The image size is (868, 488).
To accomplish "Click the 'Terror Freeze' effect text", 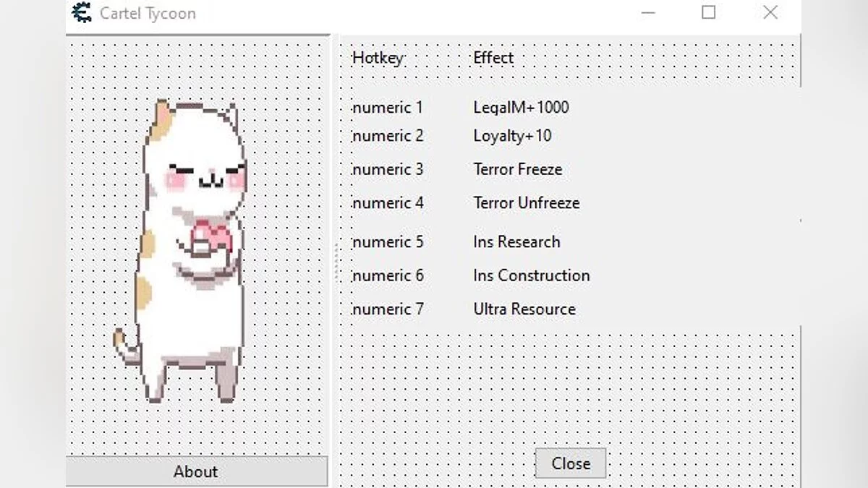I will (518, 169).
